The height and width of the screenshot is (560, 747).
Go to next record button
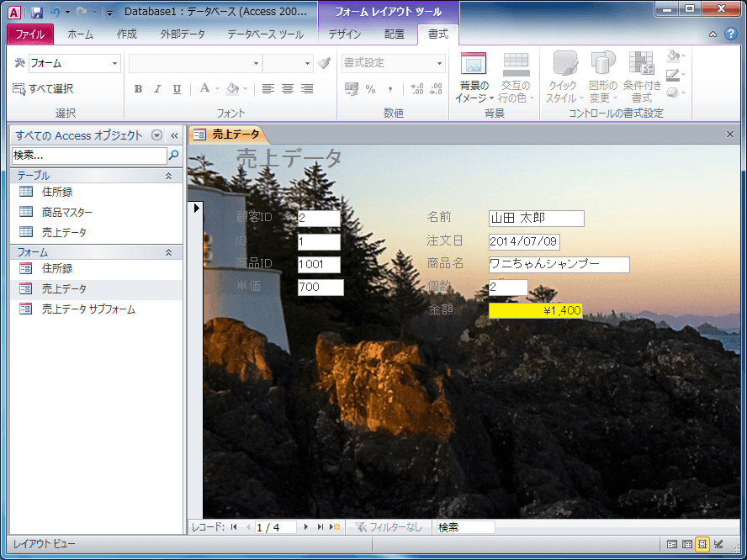[306, 526]
